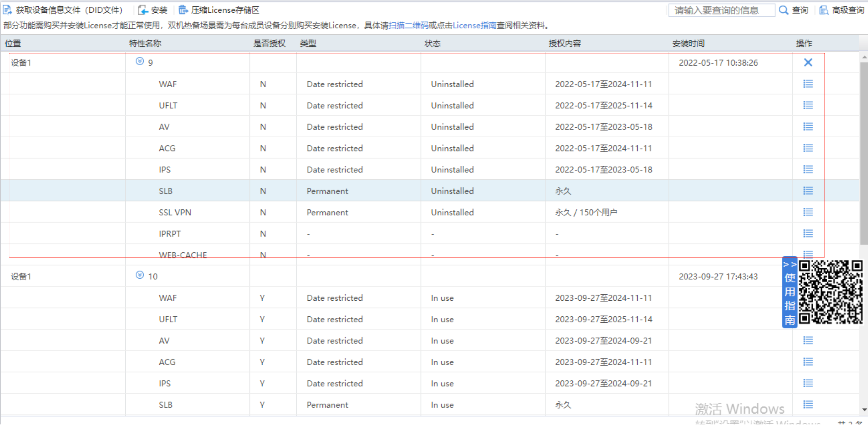This screenshot has width=868, height=435.
Task: Click the search magnifier icon (查询)
Action: pyautogui.click(x=783, y=10)
